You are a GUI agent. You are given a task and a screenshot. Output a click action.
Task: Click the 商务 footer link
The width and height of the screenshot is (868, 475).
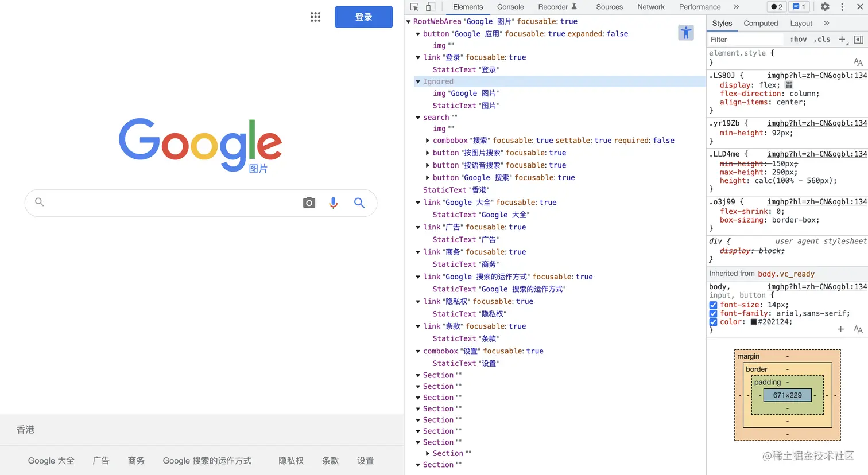click(136, 461)
